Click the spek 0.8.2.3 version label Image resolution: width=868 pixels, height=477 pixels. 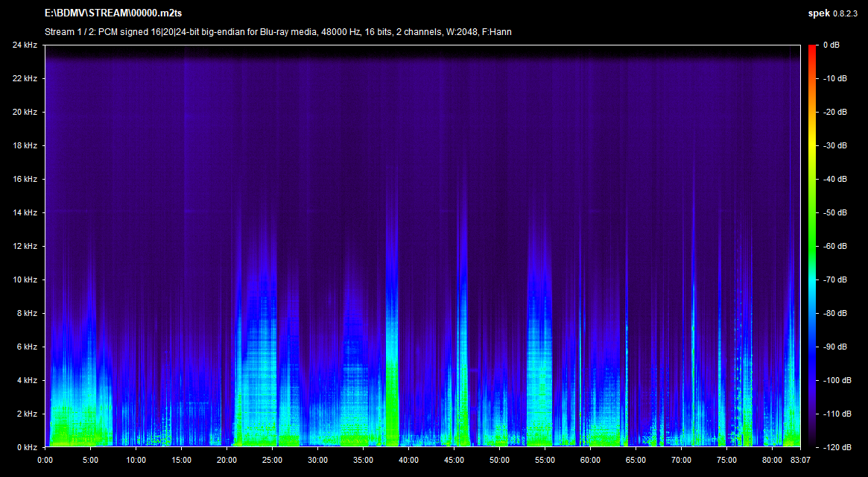pyautogui.click(x=834, y=13)
